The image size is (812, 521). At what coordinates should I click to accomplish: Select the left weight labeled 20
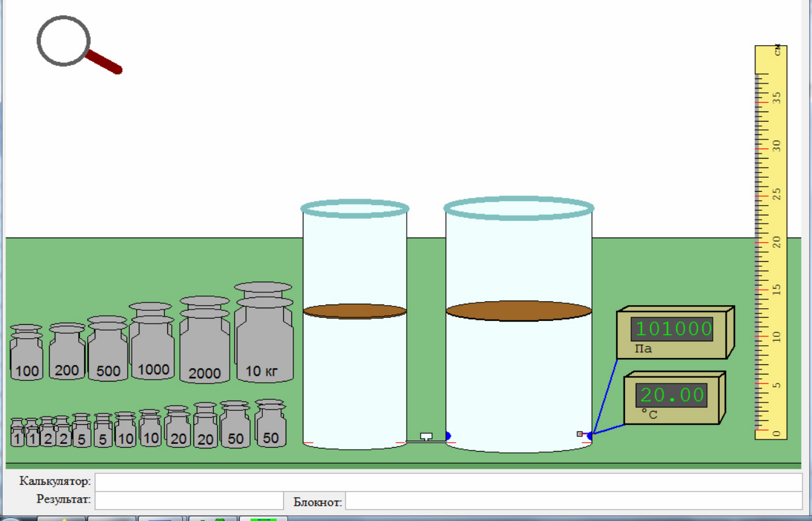178,427
